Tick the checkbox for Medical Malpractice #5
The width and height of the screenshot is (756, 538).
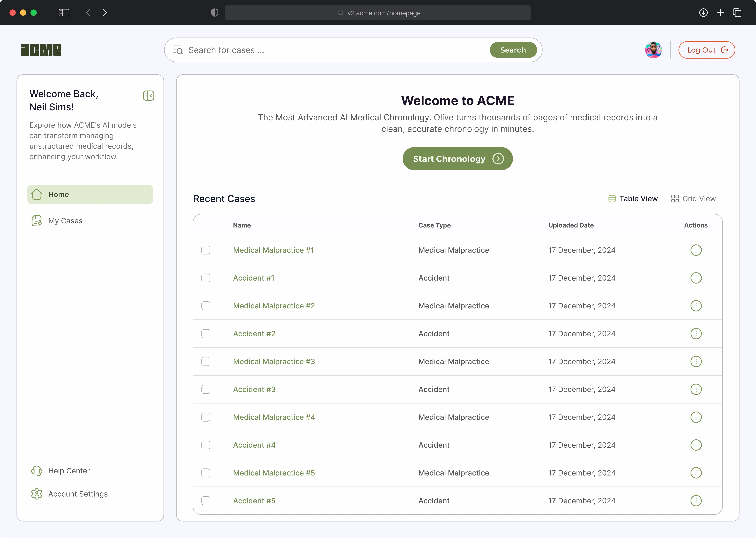tap(206, 473)
